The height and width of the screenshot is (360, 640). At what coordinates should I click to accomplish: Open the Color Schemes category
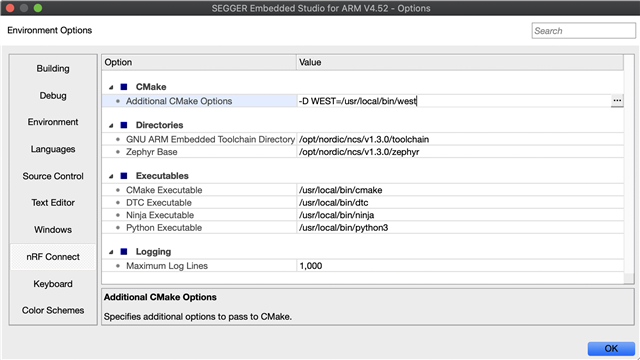tap(53, 310)
